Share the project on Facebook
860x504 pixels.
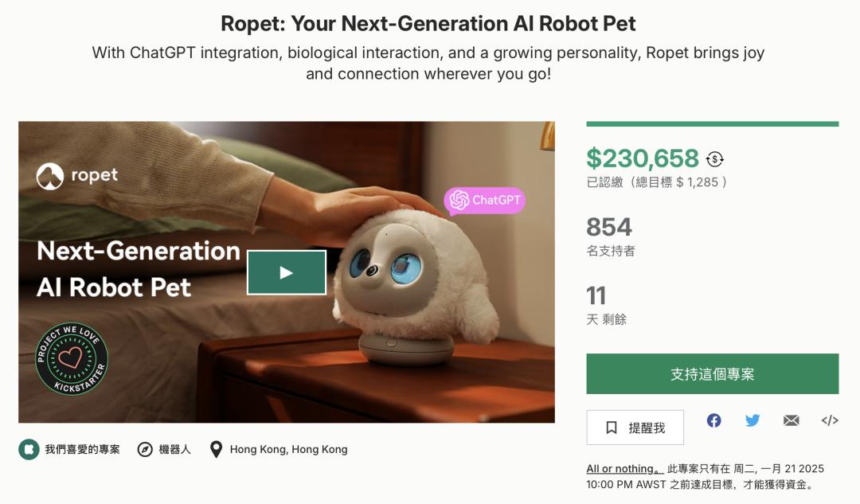713,420
